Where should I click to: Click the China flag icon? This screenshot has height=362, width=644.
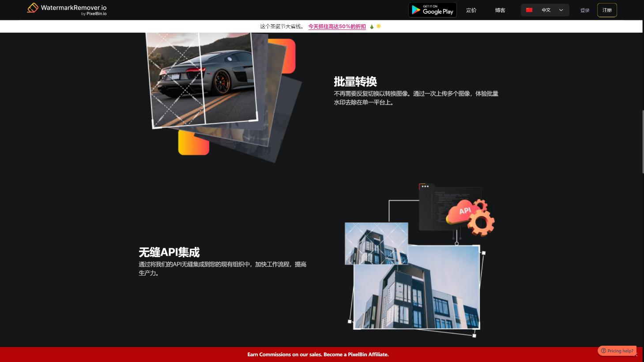point(529,10)
